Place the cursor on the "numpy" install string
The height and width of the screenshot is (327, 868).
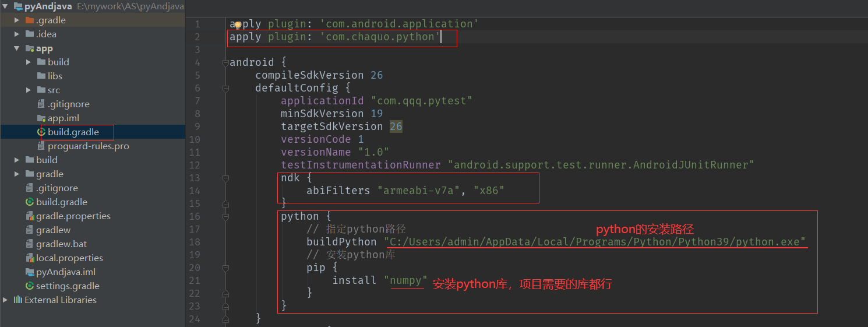pos(406,280)
